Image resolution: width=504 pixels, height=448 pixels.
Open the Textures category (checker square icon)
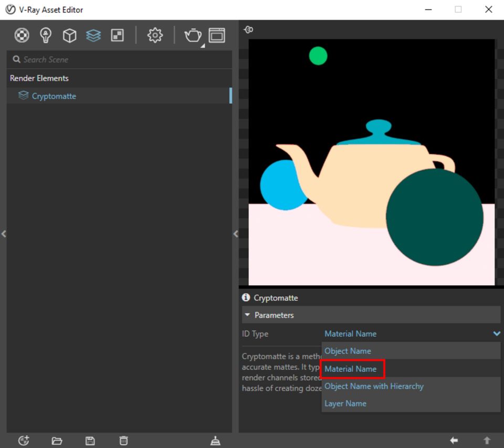tap(117, 35)
